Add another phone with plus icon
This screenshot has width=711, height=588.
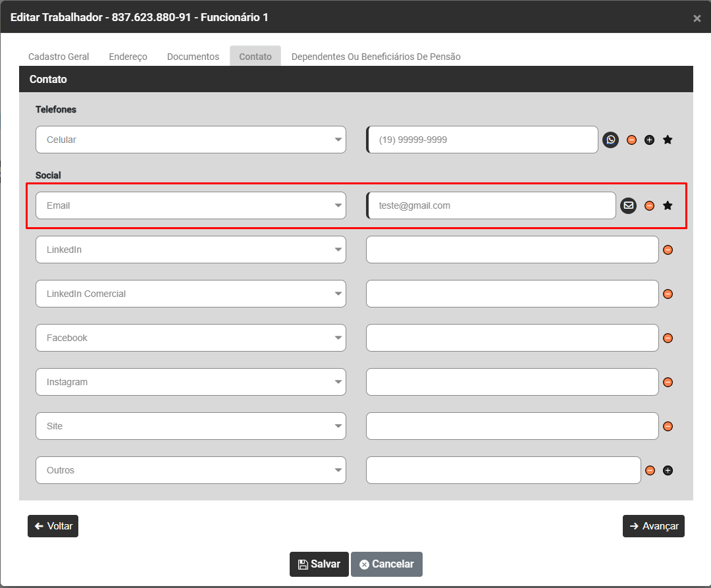pos(649,140)
